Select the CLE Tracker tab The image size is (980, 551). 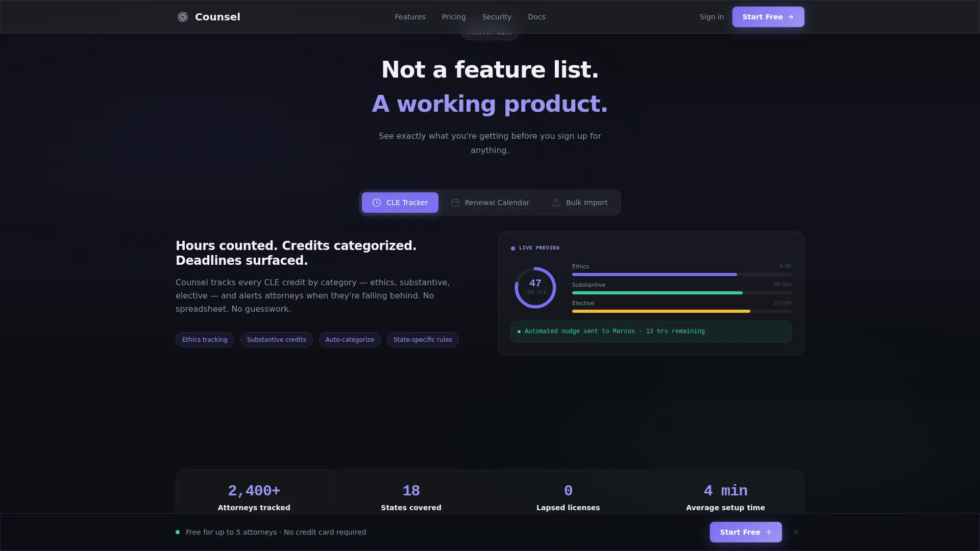(400, 203)
